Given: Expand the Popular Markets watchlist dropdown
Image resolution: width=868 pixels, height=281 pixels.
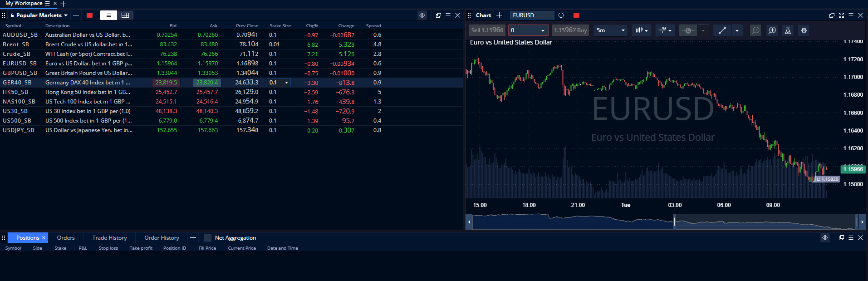Looking at the screenshot, I should (66, 15).
